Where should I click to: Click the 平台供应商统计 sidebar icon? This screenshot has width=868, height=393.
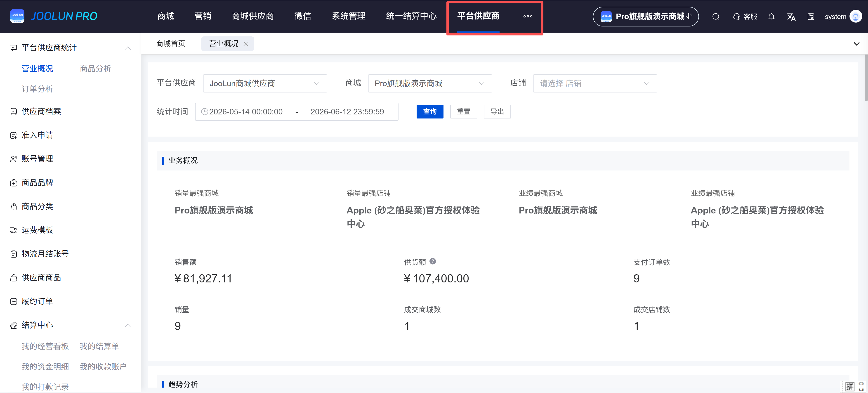(x=14, y=48)
